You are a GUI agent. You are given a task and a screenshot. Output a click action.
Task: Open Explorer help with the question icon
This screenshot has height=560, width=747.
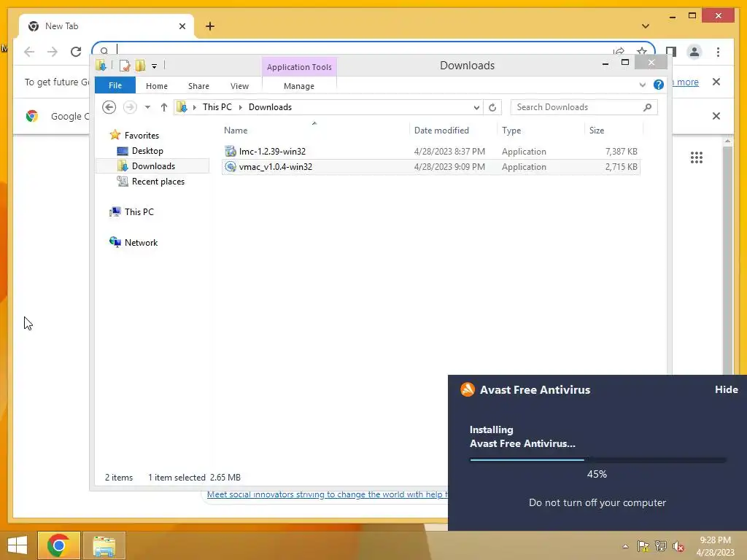tap(659, 85)
